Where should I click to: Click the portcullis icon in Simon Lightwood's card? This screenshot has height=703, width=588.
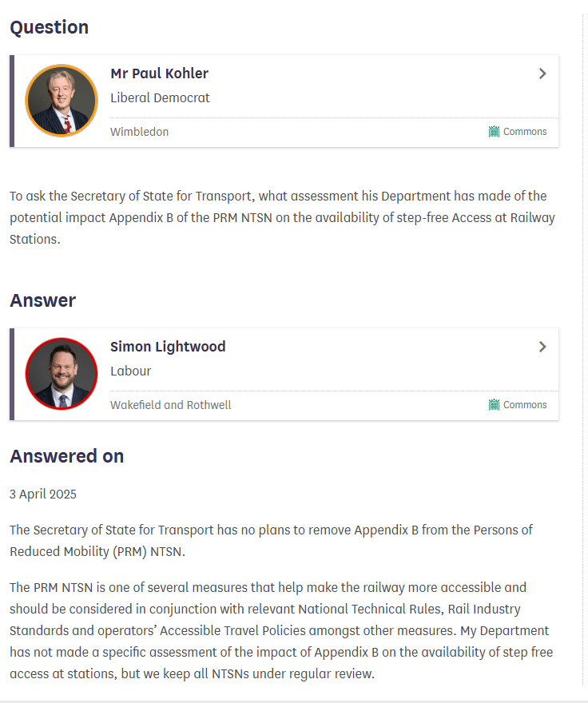[494, 405]
